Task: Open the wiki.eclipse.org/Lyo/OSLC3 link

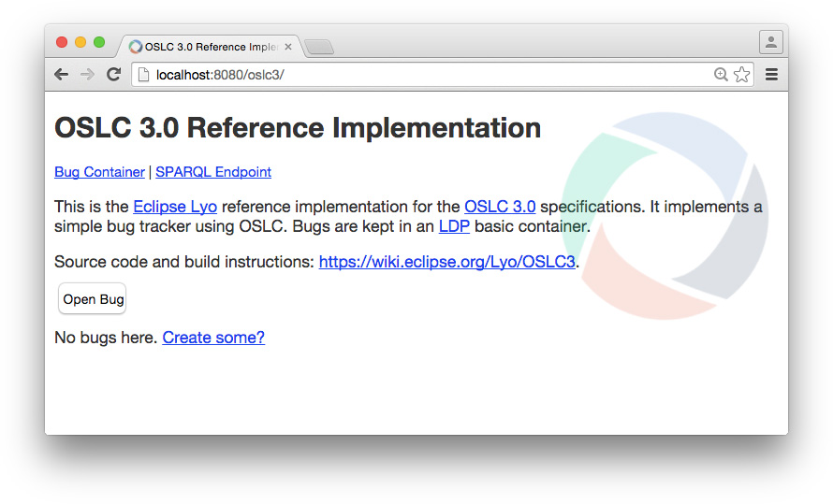Action: 446,262
